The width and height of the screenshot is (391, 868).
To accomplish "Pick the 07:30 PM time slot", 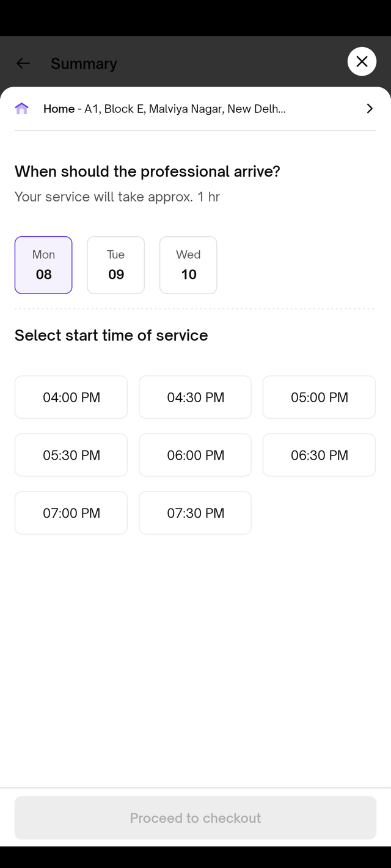I will [195, 513].
